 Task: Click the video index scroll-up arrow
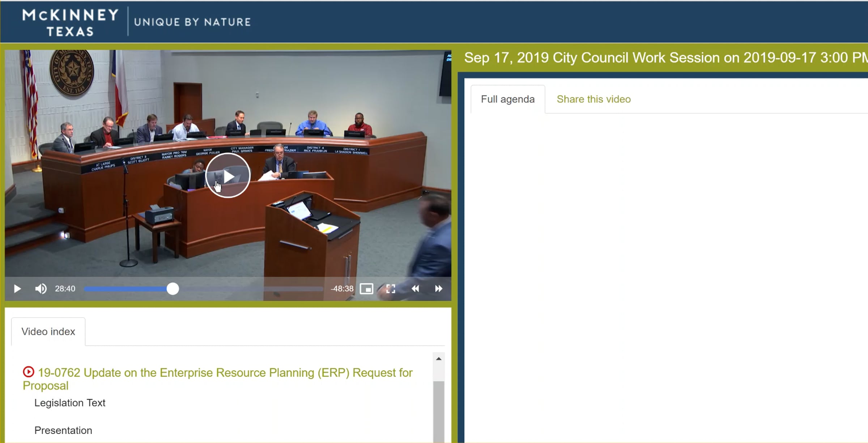439,359
